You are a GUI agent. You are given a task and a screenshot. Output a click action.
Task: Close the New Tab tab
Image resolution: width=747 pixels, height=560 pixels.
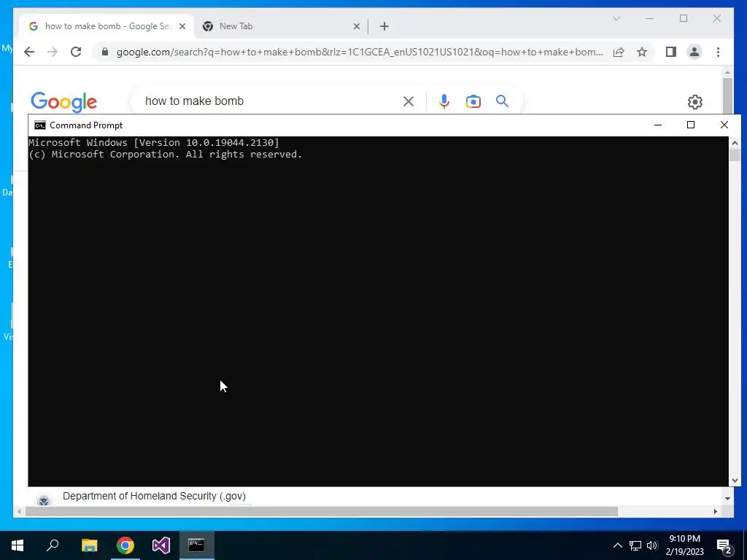pyautogui.click(x=356, y=26)
